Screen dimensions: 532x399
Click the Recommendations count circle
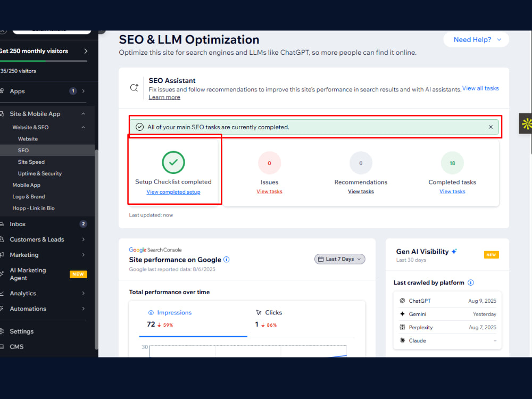[x=361, y=163]
